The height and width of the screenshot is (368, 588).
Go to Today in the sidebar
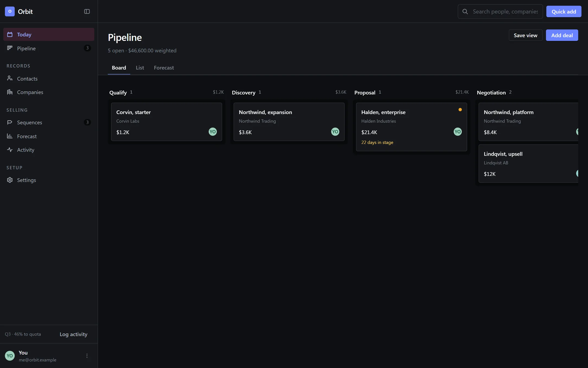pos(49,34)
